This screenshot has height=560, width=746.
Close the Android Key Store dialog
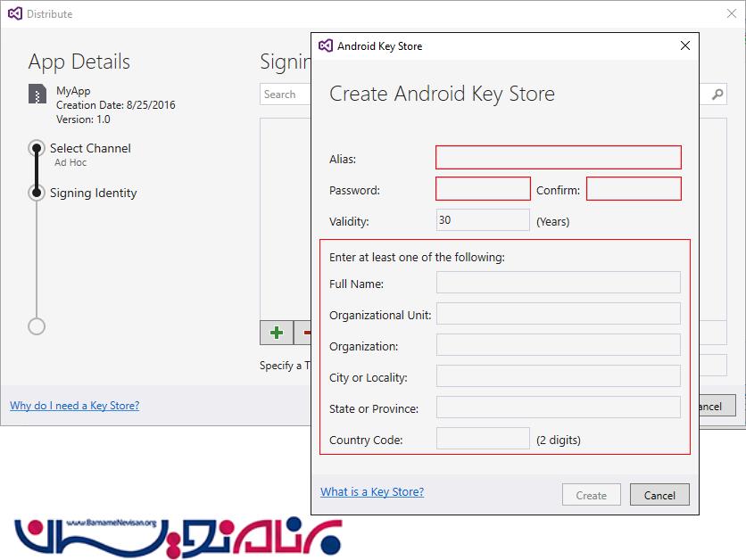click(685, 46)
